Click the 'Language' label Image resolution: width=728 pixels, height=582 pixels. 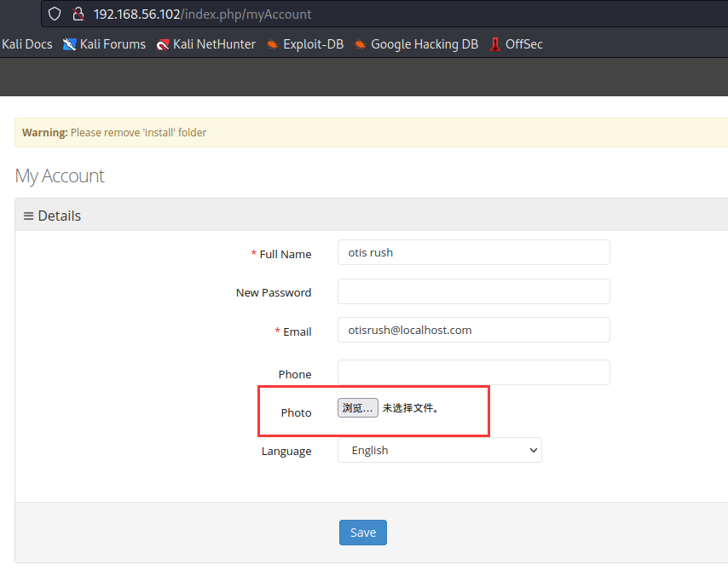286,451
